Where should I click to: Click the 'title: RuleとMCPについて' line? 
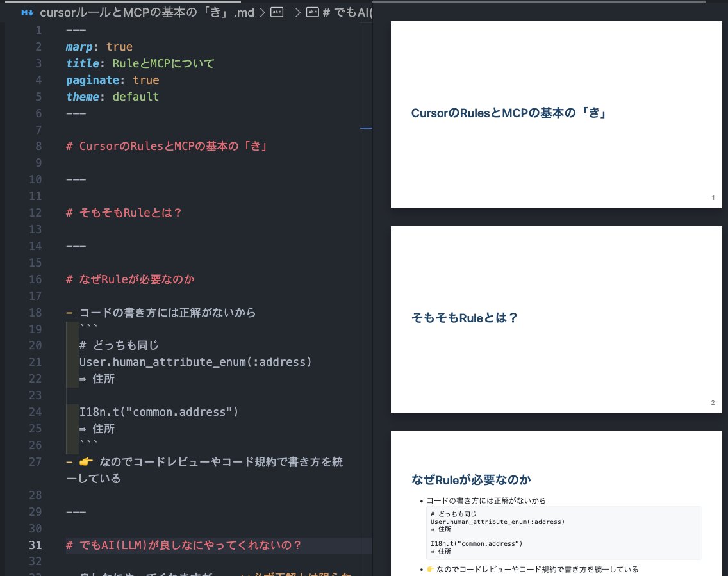[140, 63]
